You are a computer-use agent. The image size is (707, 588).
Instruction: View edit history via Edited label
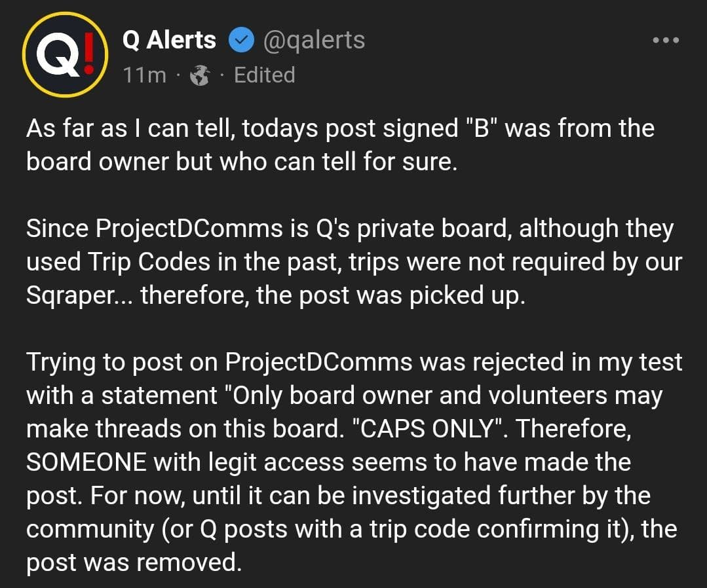(265, 75)
